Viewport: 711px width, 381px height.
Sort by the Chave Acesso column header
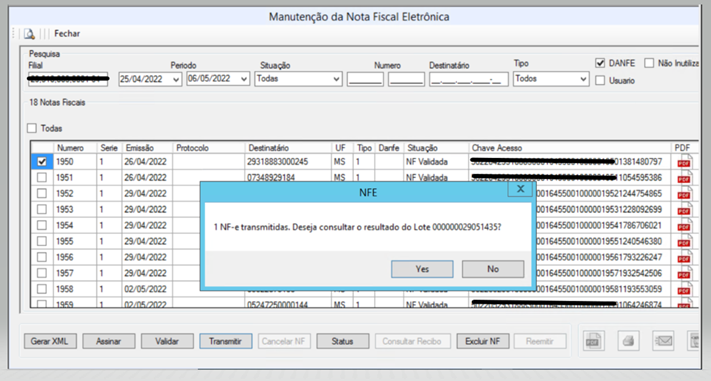click(569, 148)
